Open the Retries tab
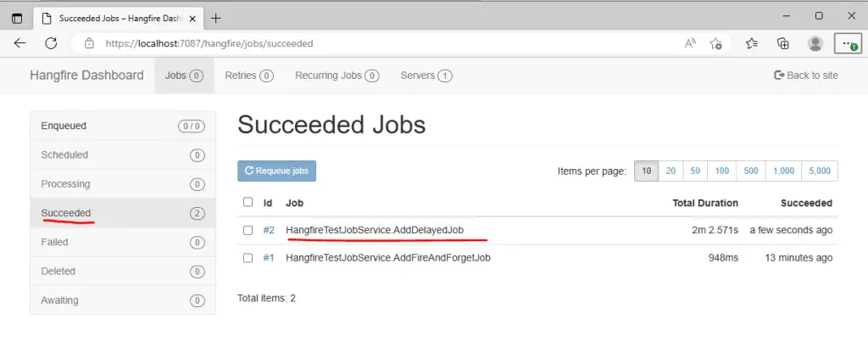Screen dimensions: 868x342 [249, 76]
